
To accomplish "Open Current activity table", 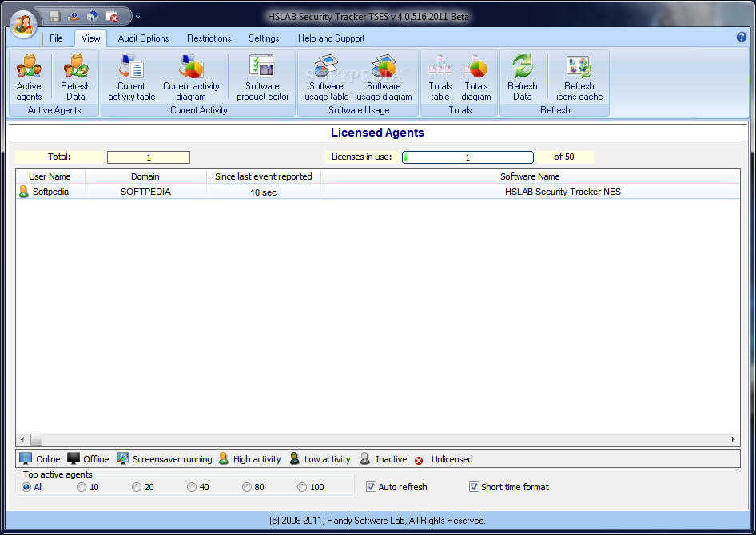I will pyautogui.click(x=132, y=77).
